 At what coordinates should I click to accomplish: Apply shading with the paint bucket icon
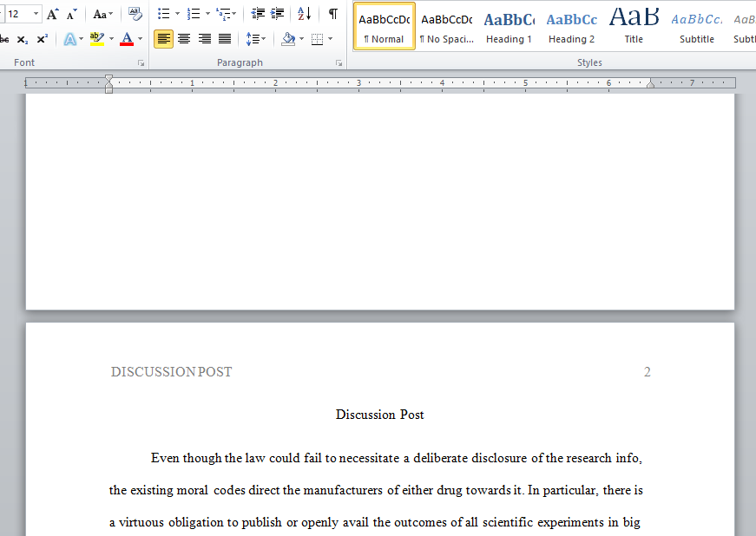(x=288, y=39)
